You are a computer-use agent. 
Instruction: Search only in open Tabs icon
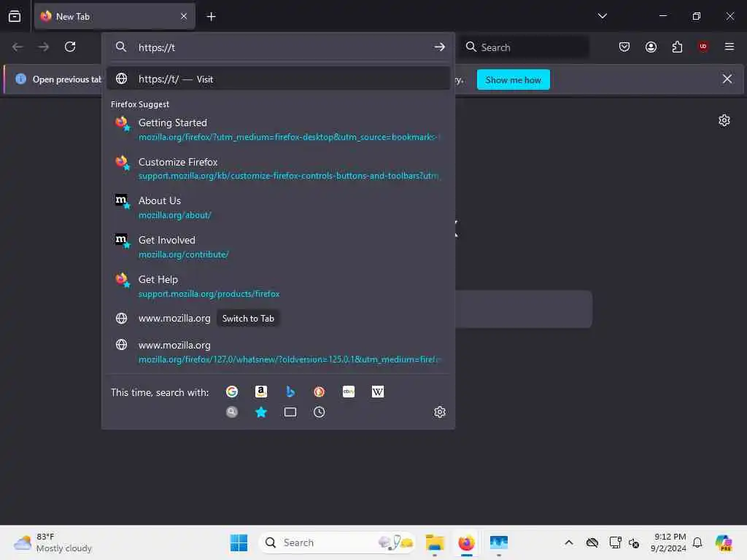[x=290, y=412]
